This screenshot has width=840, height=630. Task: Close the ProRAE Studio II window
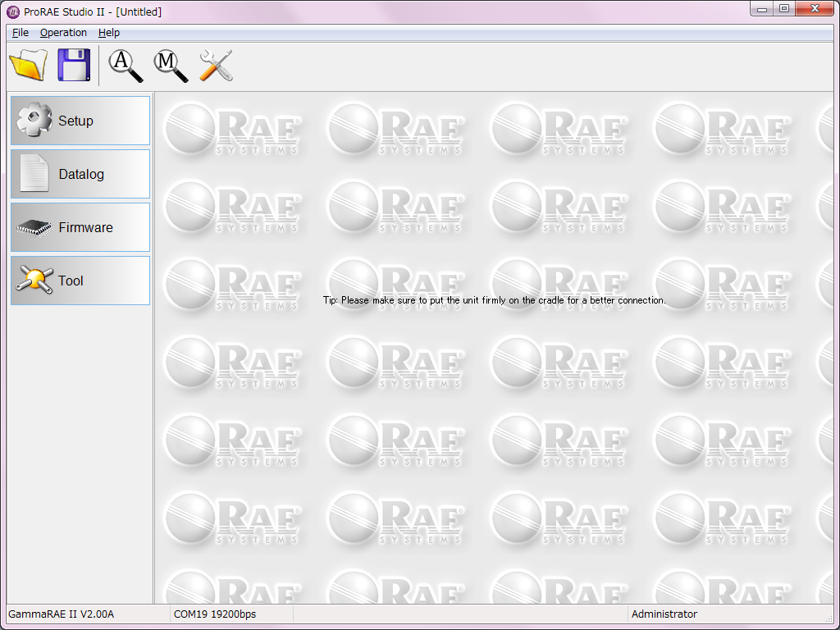tap(815, 8)
